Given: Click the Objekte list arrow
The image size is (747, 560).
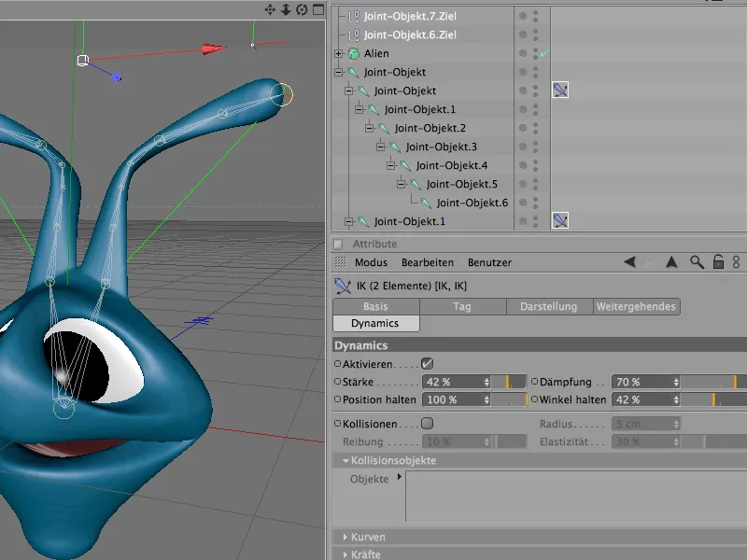Looking at the screenshot, I should (400, 477).
